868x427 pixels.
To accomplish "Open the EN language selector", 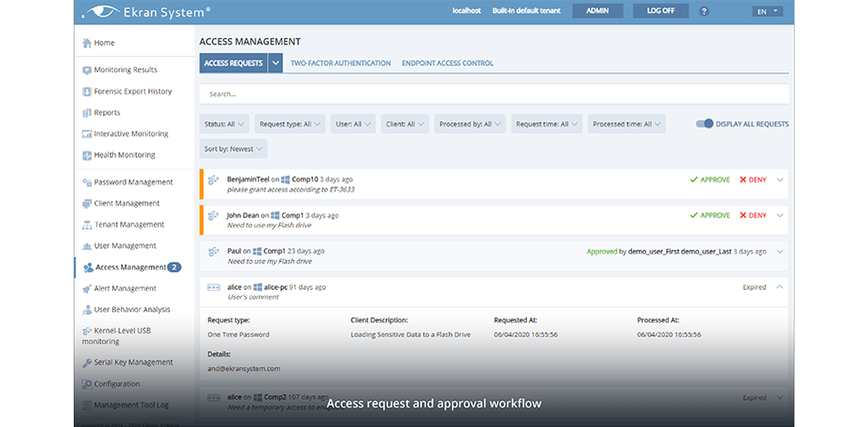I will (767, 12).
